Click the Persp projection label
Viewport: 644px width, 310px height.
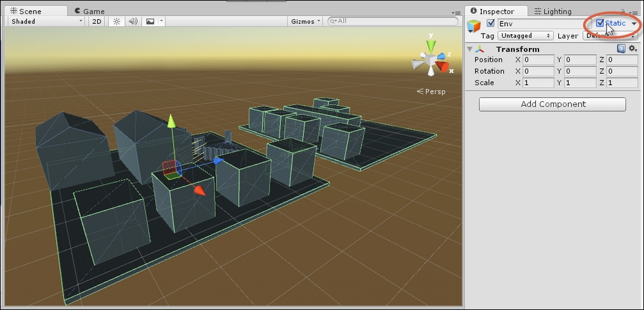(x=435, y=92)
